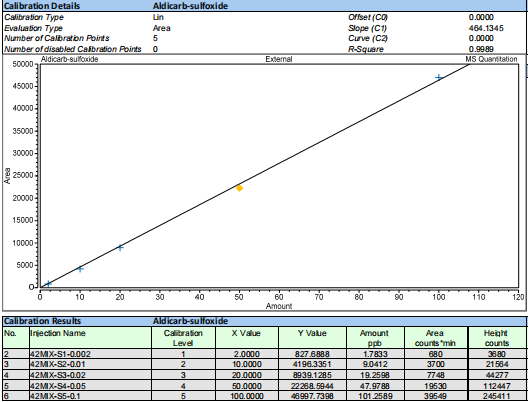Select the Calibration Details header bar

click(265, 5)
